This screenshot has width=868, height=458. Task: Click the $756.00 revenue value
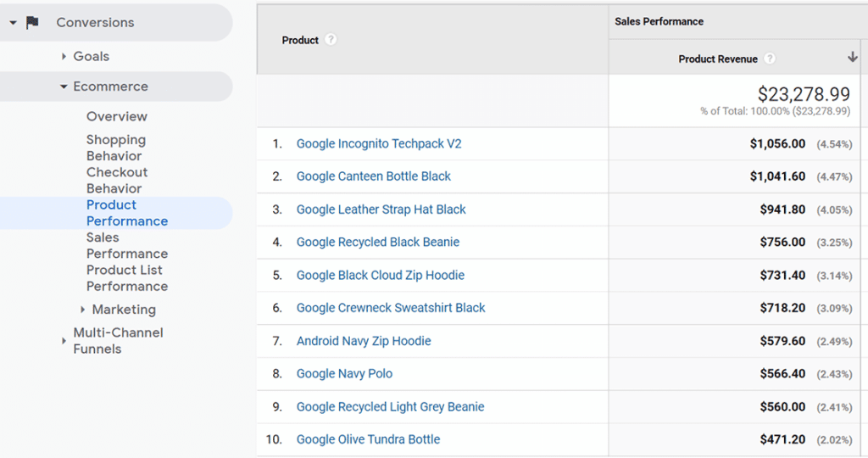782,242
